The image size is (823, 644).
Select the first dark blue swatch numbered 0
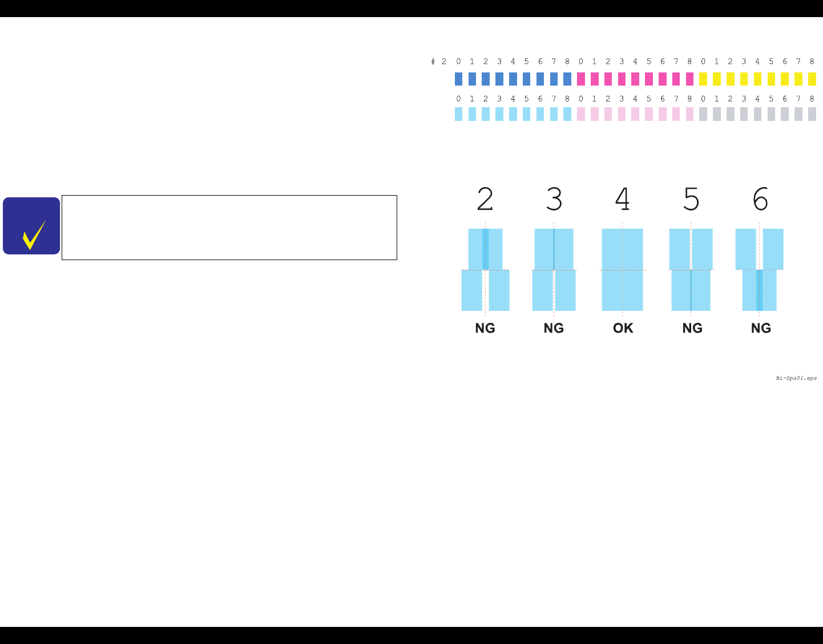458,79
